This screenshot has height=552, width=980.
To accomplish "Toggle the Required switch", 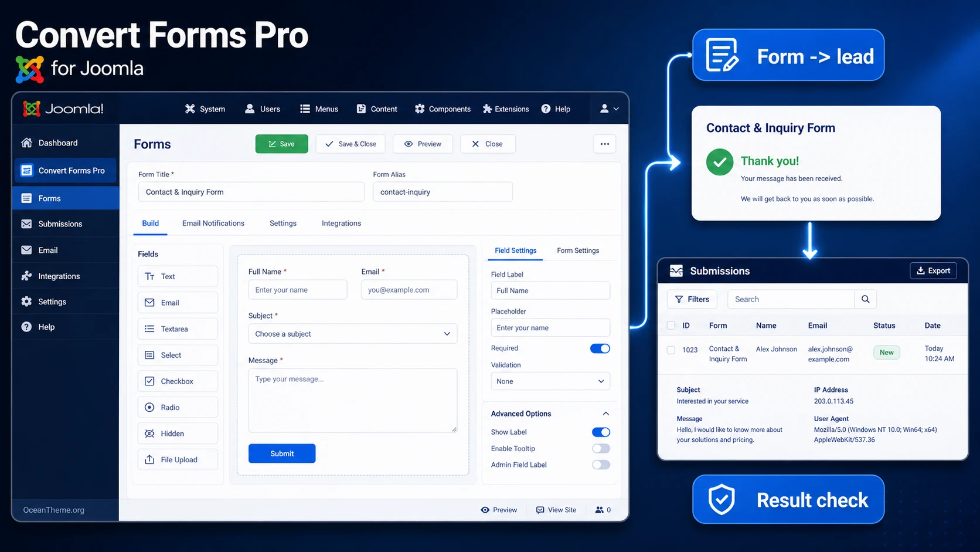I will point(600,348).
